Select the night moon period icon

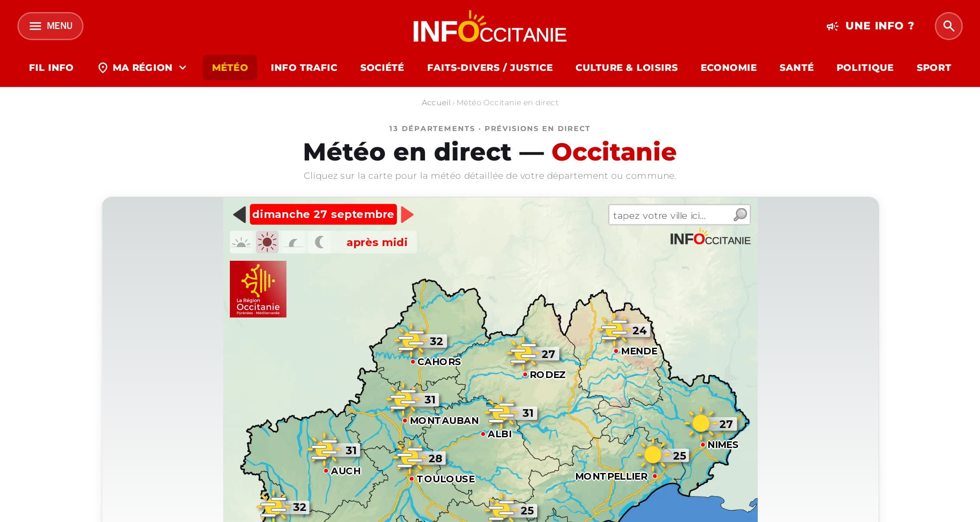click(319, 242)
